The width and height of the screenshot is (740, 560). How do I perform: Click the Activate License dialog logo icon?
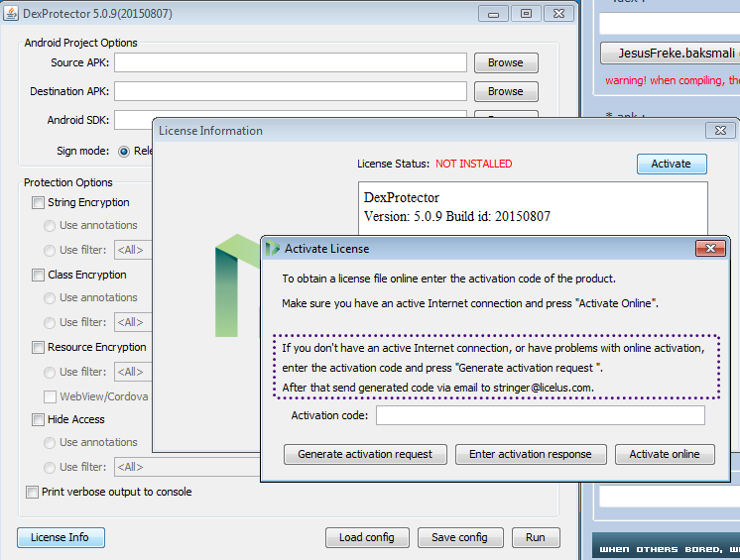coord(273,249)
